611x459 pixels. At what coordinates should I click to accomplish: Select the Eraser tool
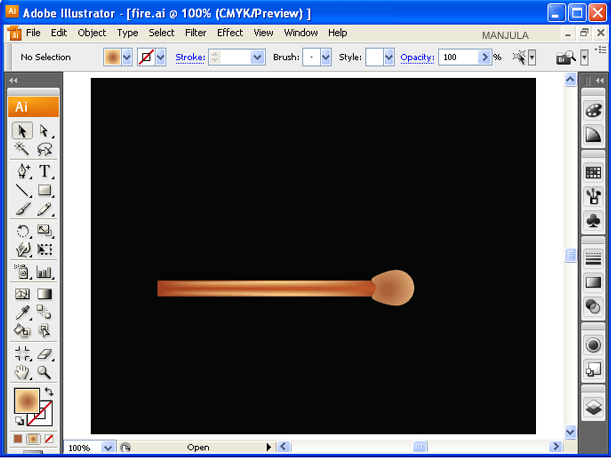[x=44, y=354]
